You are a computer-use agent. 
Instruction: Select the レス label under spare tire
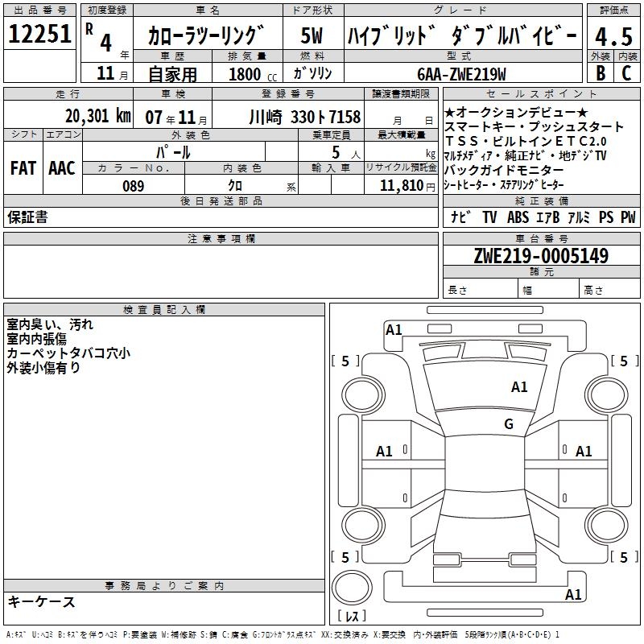(352, 616)
